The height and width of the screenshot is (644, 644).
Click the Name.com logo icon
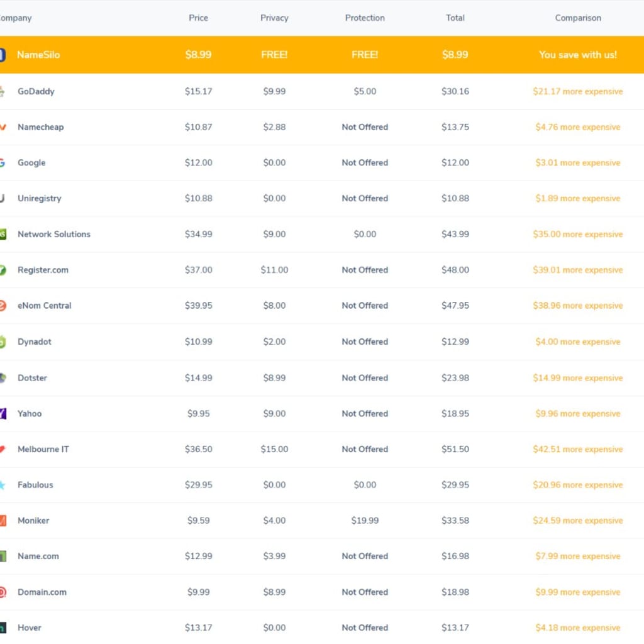pyautogui.click(x=3, y=556)
